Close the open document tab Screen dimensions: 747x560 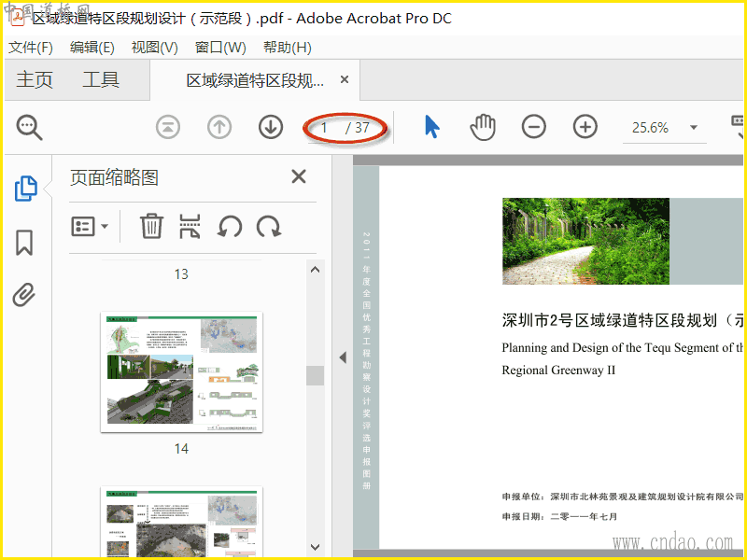(345, 79)
